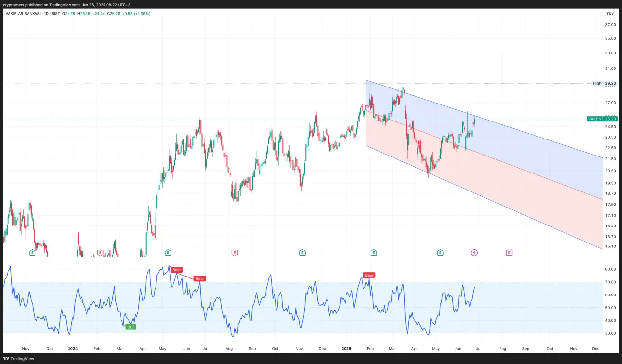
Task: Select green earnings marker near May 2025
Action: click(x=440, y=252)
